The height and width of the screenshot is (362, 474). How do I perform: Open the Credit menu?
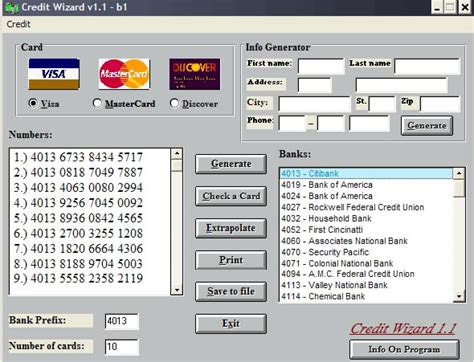point(18,24)
